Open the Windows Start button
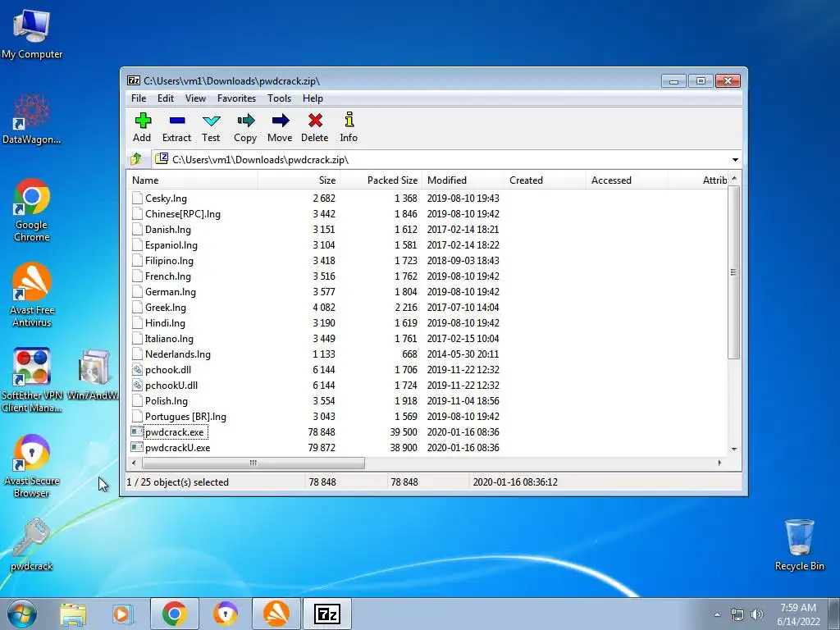The width and height of the screenshot is (840, 630). point(22,614)
